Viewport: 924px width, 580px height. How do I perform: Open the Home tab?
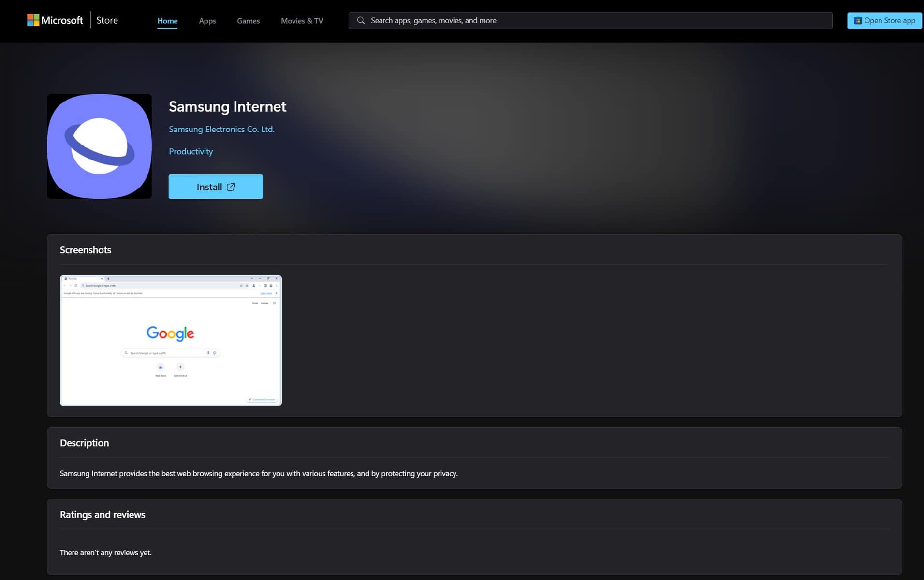pyautogui.click(x=167, y=21)
